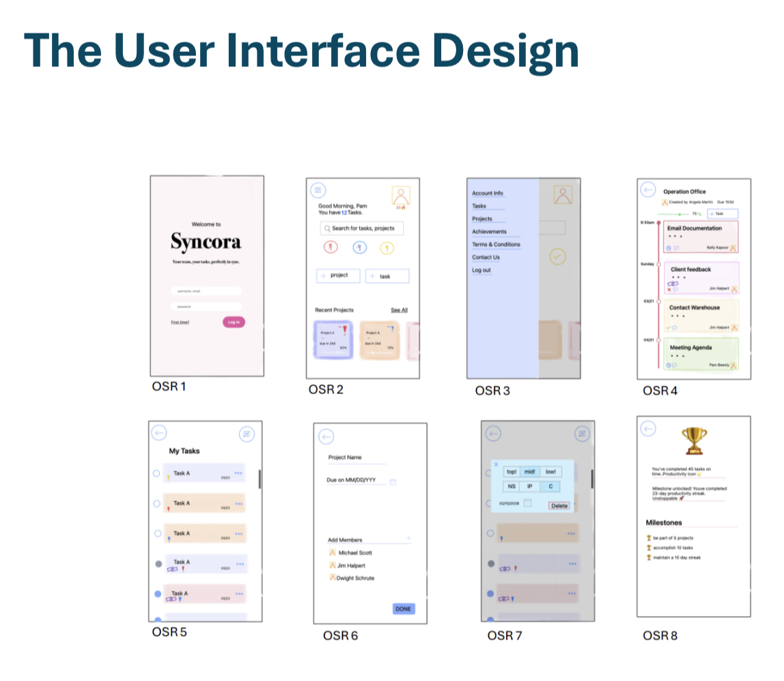Click the Search for tasks, projects field

tap(362, 228)
